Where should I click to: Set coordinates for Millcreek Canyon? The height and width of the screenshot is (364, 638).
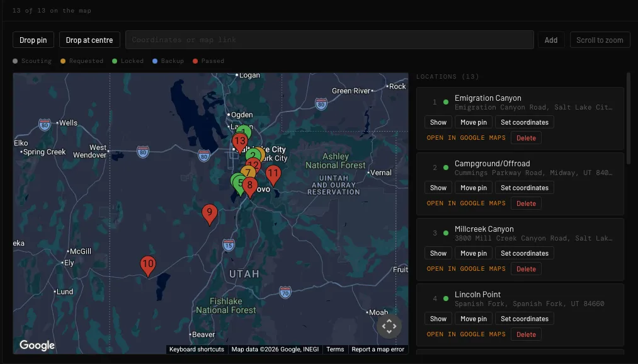pos(525,253)
